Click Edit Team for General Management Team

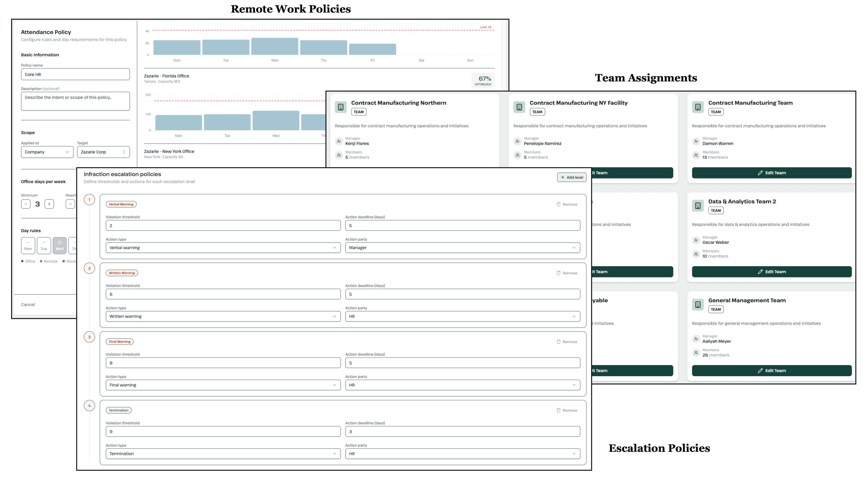point(772,370)
